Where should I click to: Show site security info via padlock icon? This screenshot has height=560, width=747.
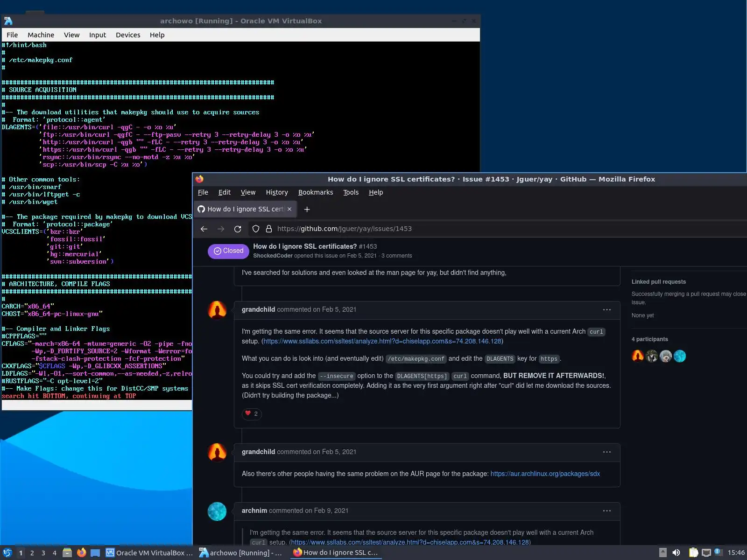tap(269, 229)
